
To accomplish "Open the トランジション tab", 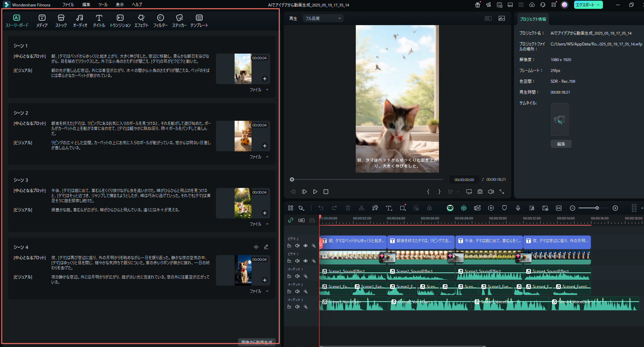I will [120, 21].
